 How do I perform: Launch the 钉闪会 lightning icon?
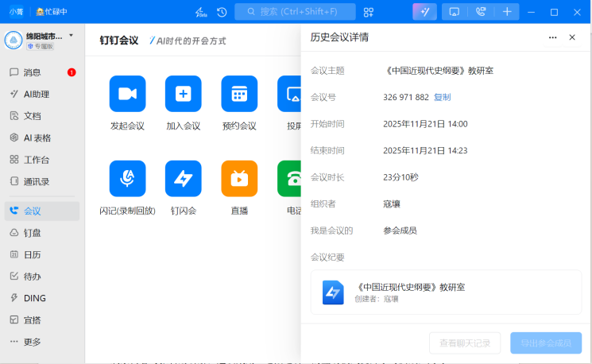pyautogui.click(x=183, y=179)
